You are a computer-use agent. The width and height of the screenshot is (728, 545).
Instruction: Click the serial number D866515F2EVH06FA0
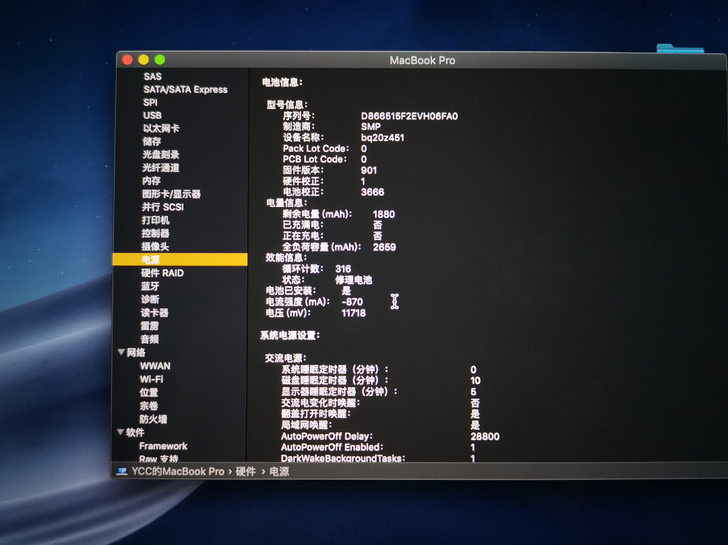[x=410, y=116]
